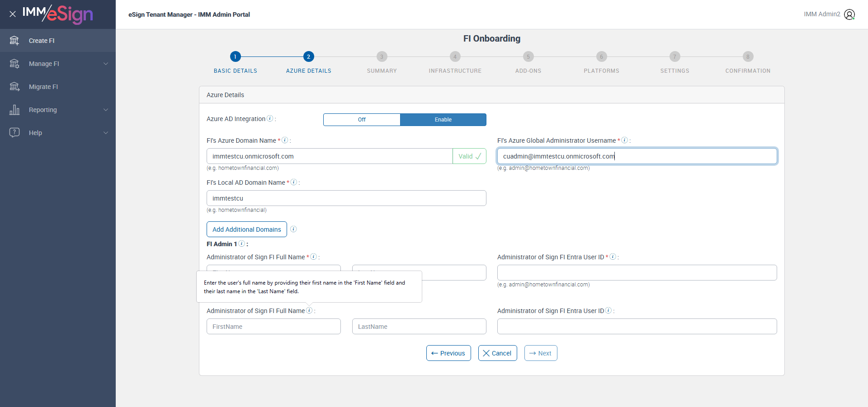868x407 pixels.
Task: Click info icon next to Add Additional Domains
Action: coord(293,229)
